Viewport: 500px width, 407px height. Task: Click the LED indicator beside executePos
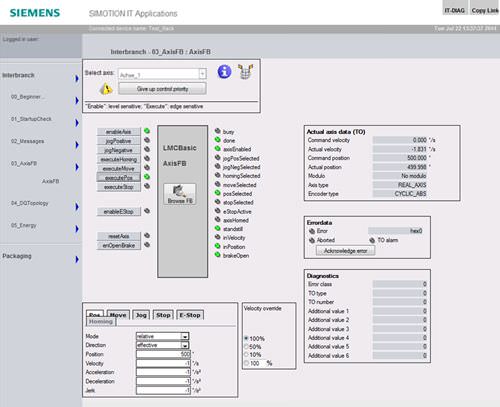(x=147, y=177)
